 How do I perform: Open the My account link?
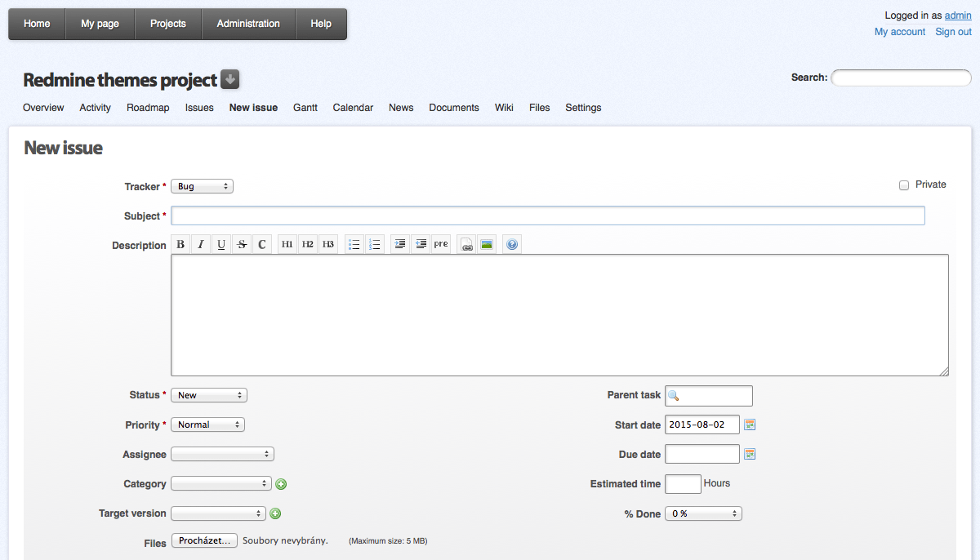pos(900,32)
